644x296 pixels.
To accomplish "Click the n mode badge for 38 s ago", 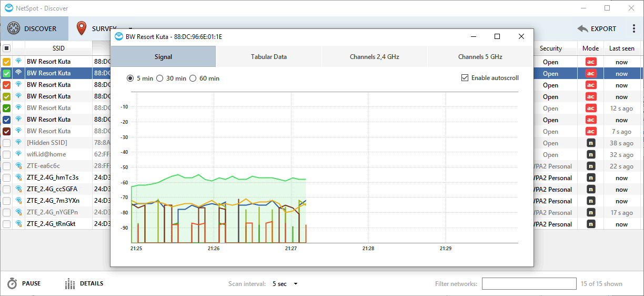I will (x=591, y=143).
